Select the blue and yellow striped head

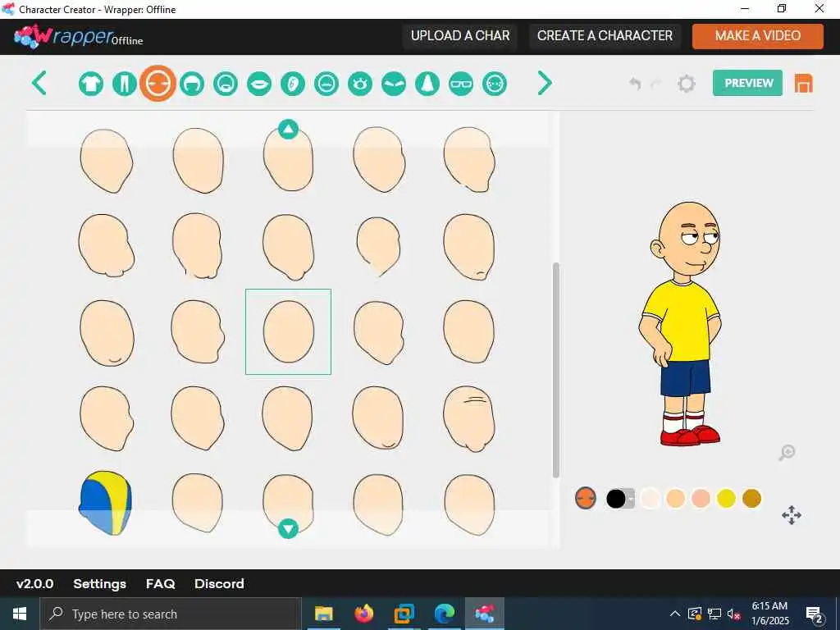pos(106,503)
